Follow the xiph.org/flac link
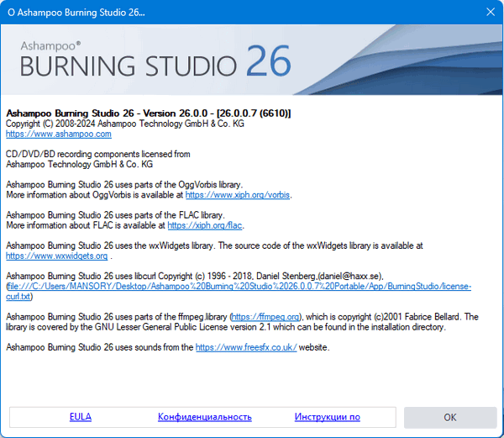The height and width of the screenshot is (438, 504). click(x=205, y=225)
